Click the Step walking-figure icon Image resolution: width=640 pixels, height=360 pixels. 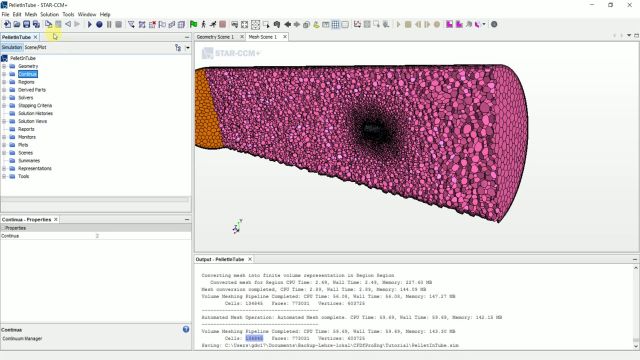[x=203, y=24]
